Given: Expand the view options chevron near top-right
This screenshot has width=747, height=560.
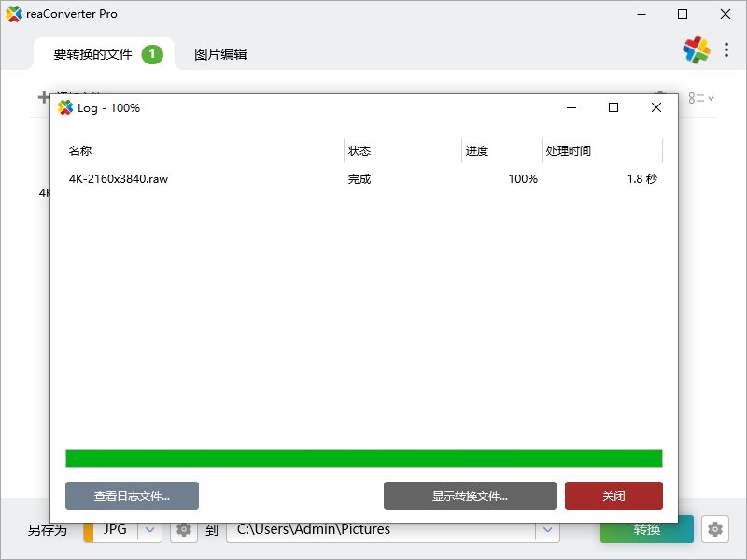Looking at the screenshot, I should point(712,98).
